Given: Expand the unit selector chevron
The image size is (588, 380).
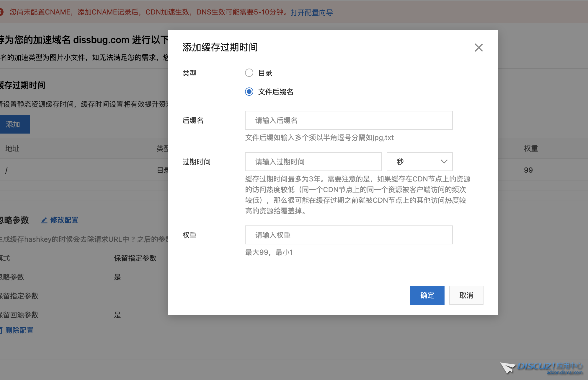Looking at the screenshot, I should tap(444, 162).
